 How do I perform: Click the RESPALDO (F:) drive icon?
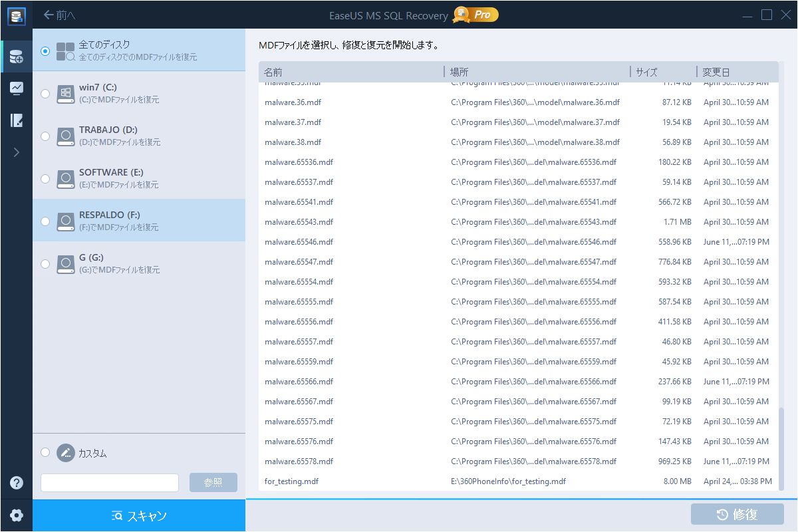pos(66,221)
